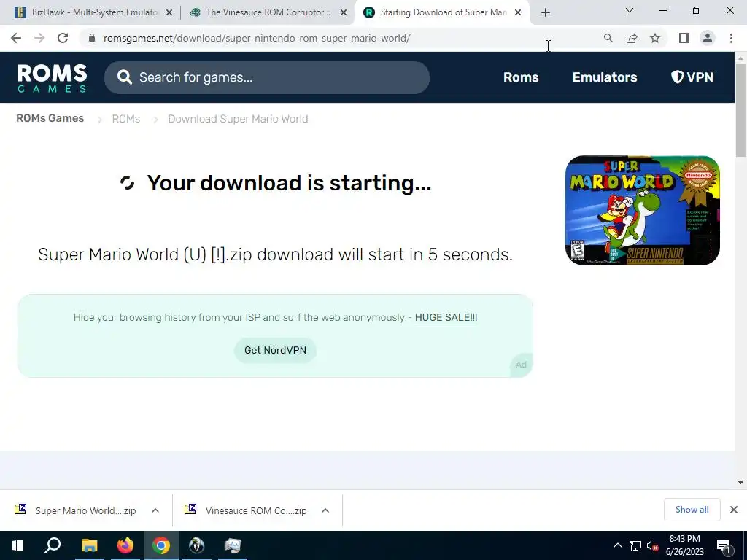Open the Chrome three-dot menu
747x560 pixels.
click(x=731, y=38)
